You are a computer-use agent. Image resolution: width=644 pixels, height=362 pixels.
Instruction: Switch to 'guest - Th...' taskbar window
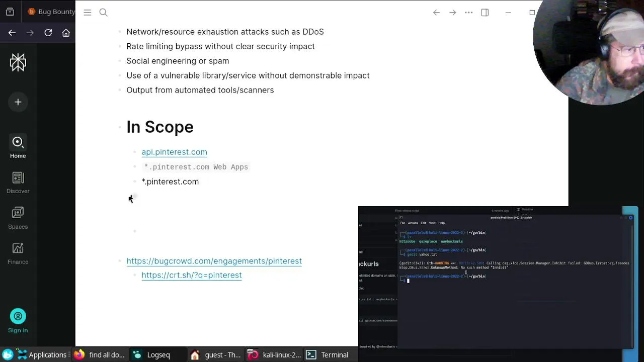(x=216, y=355)
